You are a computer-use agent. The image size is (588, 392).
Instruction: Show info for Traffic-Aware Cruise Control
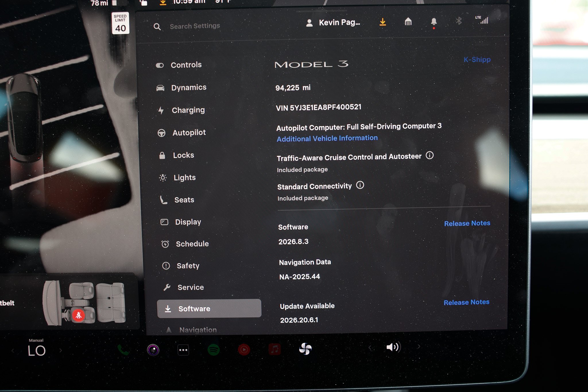430,156
